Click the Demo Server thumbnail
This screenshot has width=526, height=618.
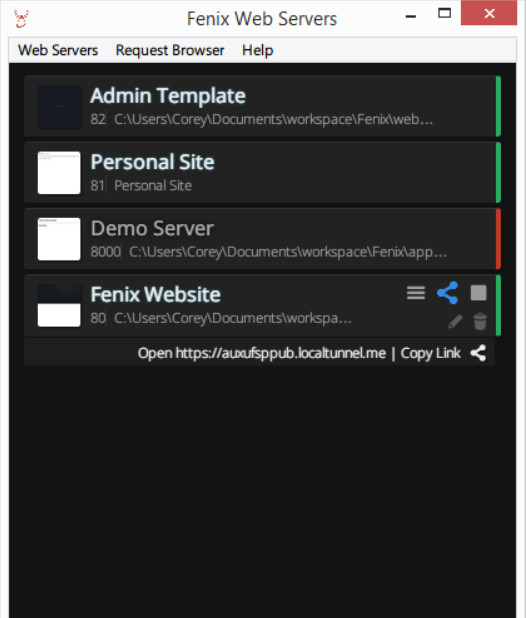tap(59, 239)
